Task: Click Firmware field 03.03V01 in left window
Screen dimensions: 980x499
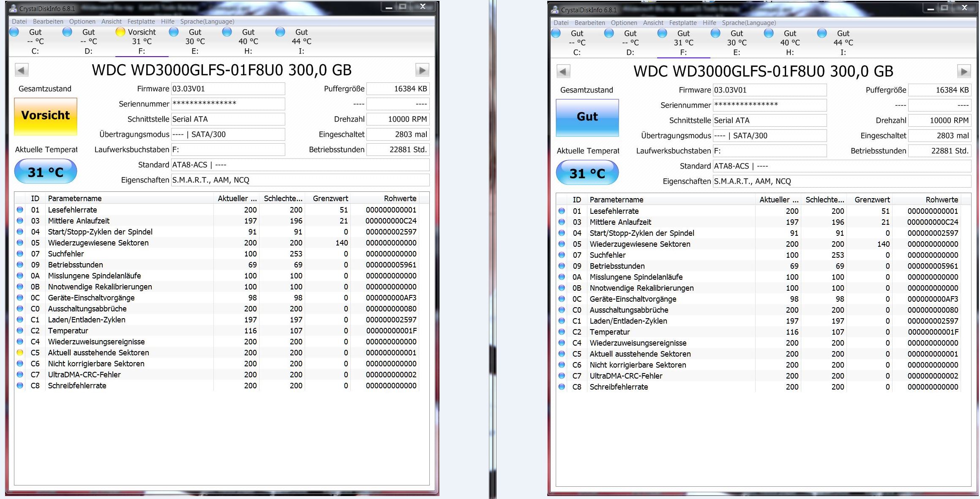Action: point(228,89)
